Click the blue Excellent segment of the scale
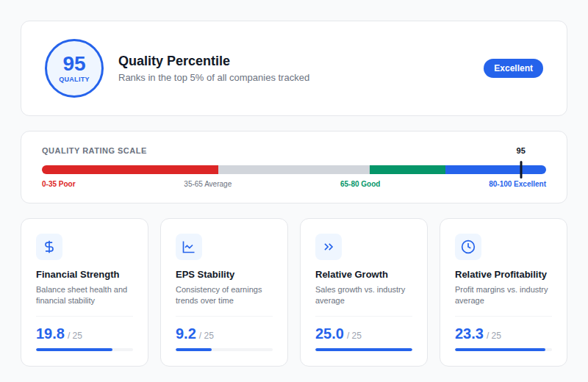This screenshot has height=382, width=588. [x=495, y=170]
